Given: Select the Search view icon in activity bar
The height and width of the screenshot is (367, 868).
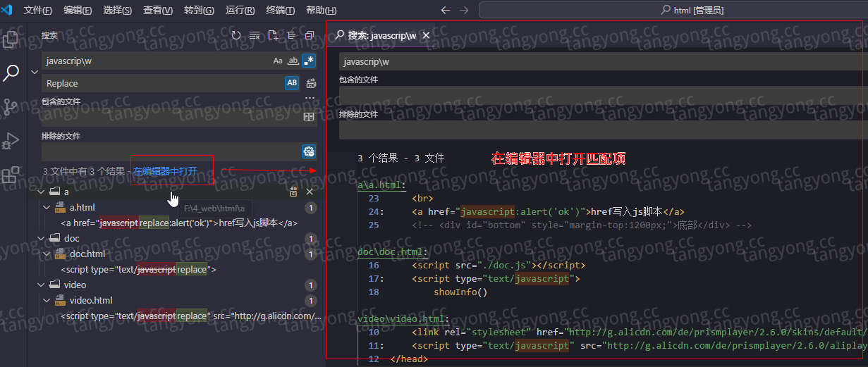Looking at the screenshot, I should (x=11, y=72).
